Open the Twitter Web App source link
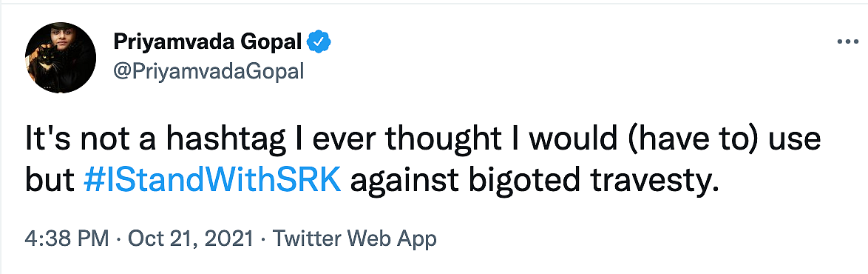This screenshot has height=274, width=868. [355, 239]
